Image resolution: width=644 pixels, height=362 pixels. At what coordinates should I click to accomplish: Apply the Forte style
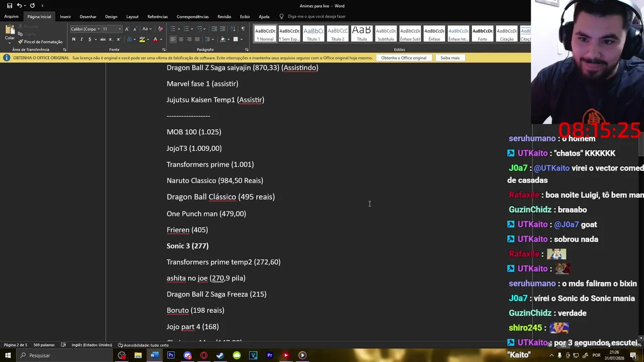(x=482, y=34)
